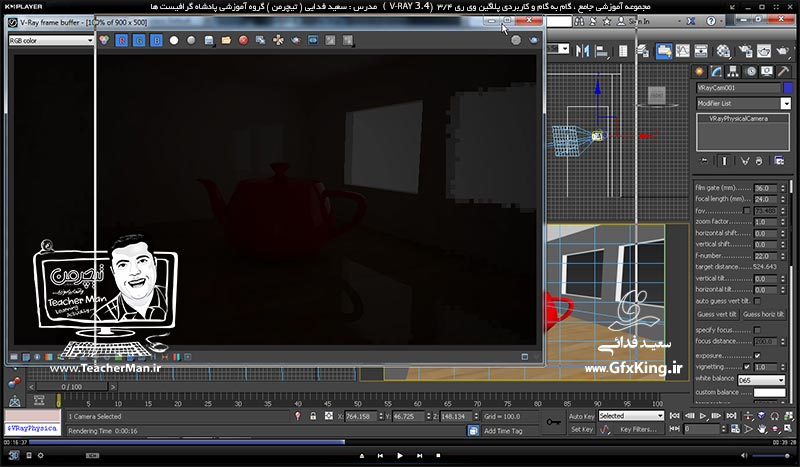Click the monochromatic mode gray circle icon
This screenshot has height=467, width=800.
coord(191,40)
